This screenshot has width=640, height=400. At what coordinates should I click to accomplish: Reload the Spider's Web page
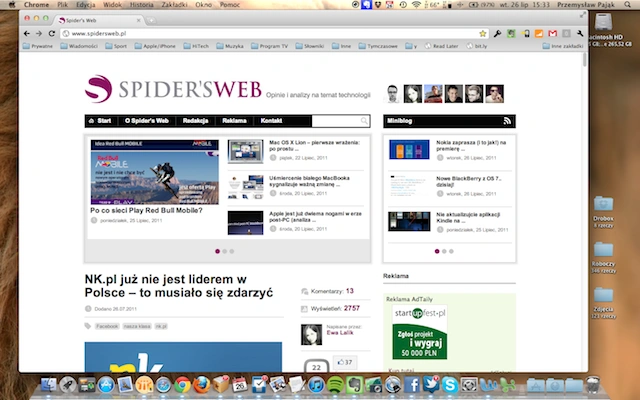pyautogui.click(x=51, y=33)
